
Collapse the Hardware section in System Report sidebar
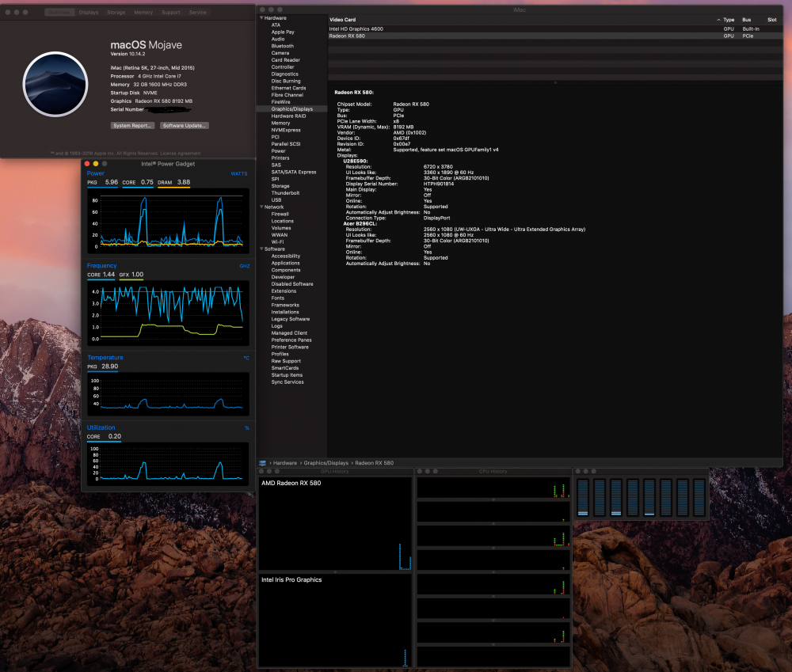[261, 17]
